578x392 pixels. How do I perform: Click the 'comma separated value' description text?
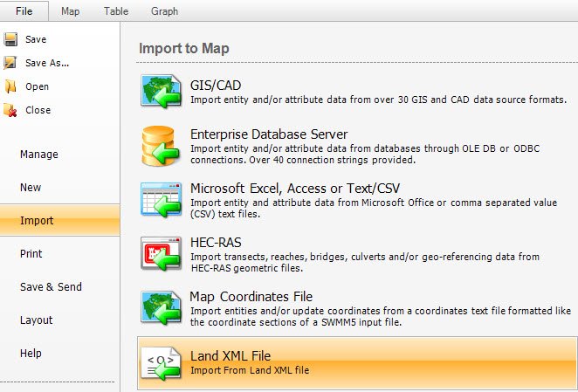504,203
